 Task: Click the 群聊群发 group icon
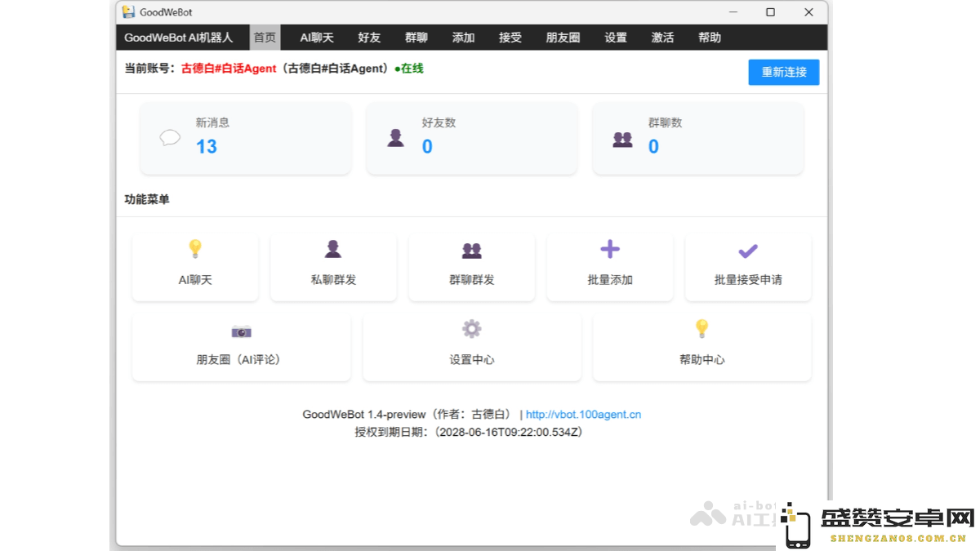click(471, 250)
